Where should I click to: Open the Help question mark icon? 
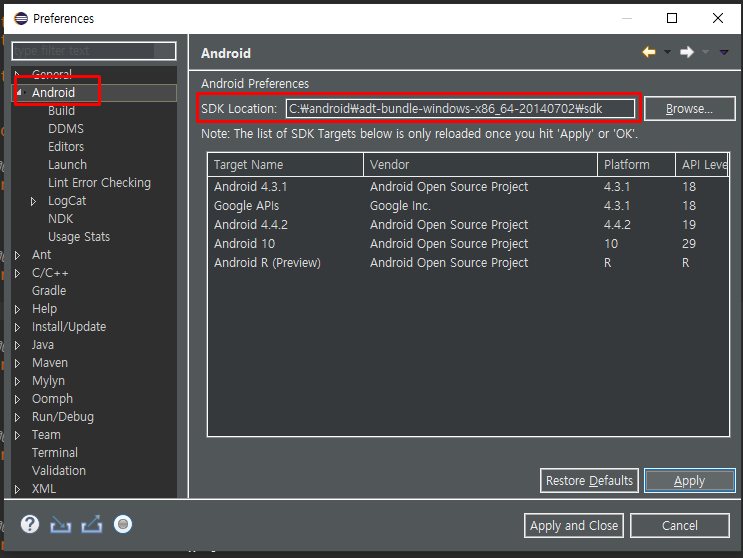point(30,524)
